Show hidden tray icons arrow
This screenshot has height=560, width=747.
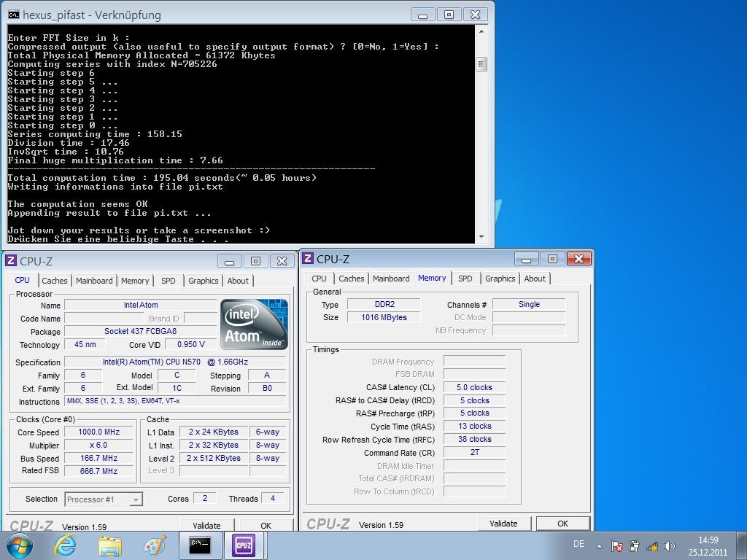click(599, 546)
